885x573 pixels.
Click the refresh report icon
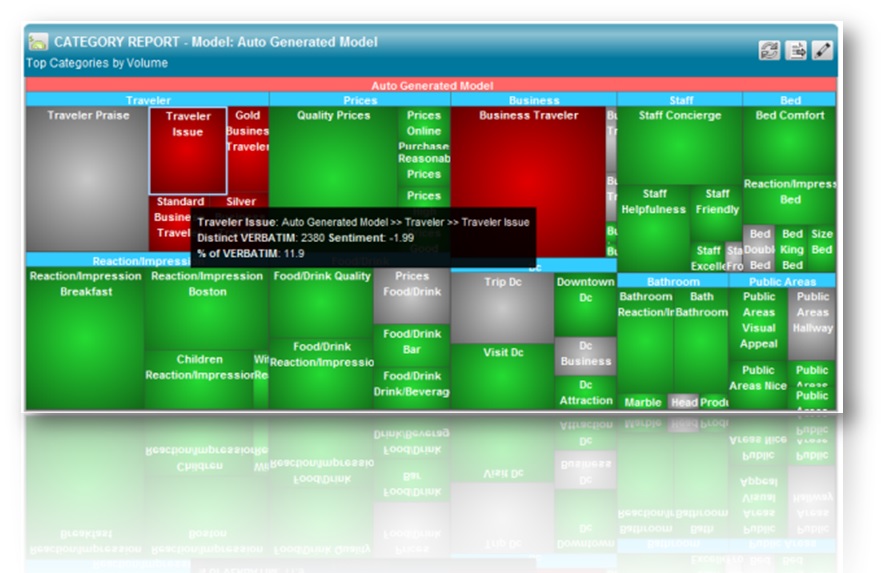pyautogui.click(x=770, y=50)
